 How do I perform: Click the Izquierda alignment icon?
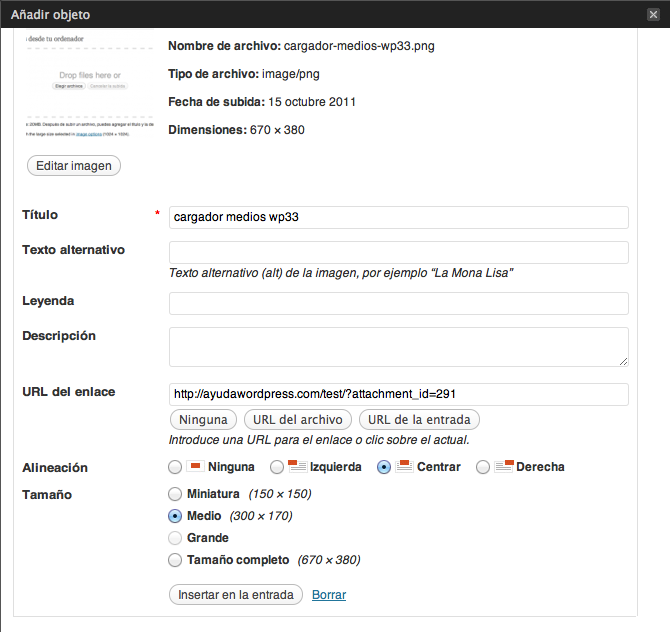pos(296,466)
